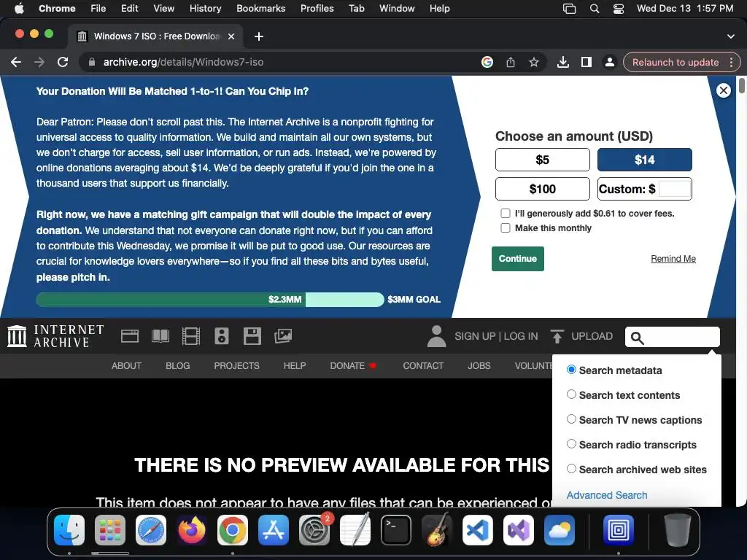The height and width of the screenshot is (560, 747).
Task: Click LOG IN link
Action: (x=521, y=336)
